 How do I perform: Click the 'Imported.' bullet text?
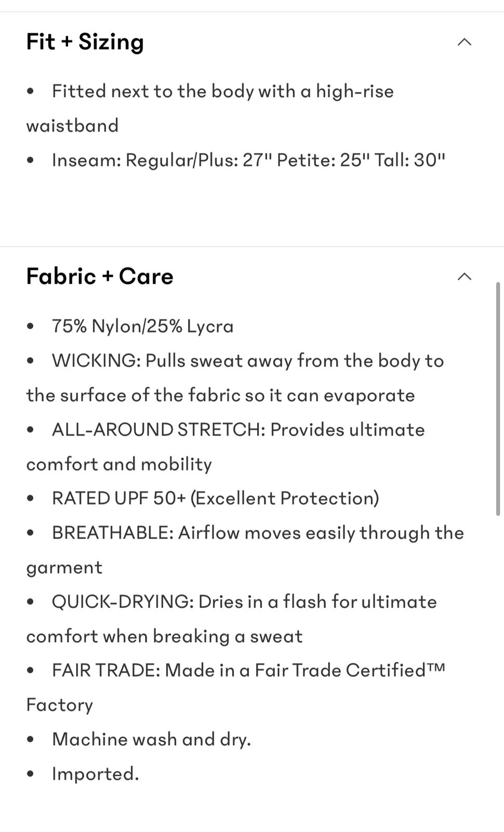coord(96,774)
